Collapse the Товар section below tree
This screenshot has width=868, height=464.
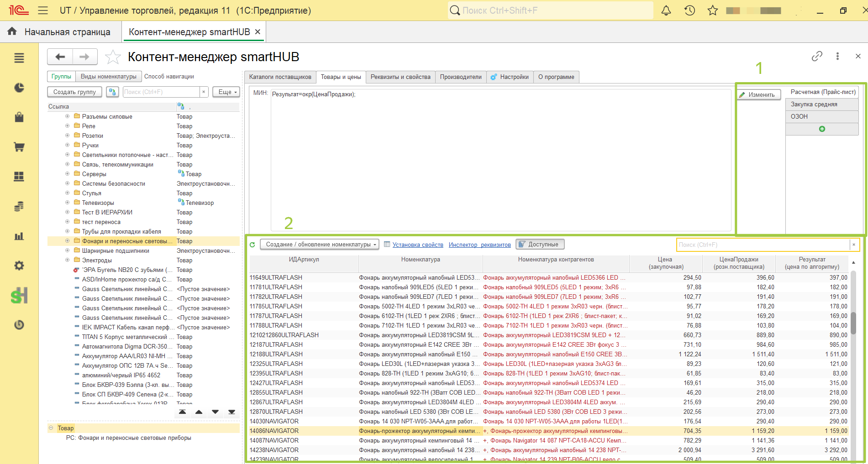click(51, 428)
